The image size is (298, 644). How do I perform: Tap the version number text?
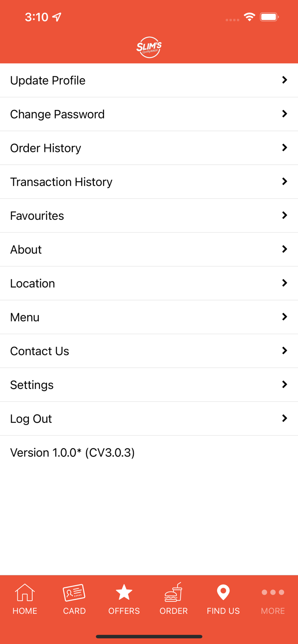pos(72,453)
